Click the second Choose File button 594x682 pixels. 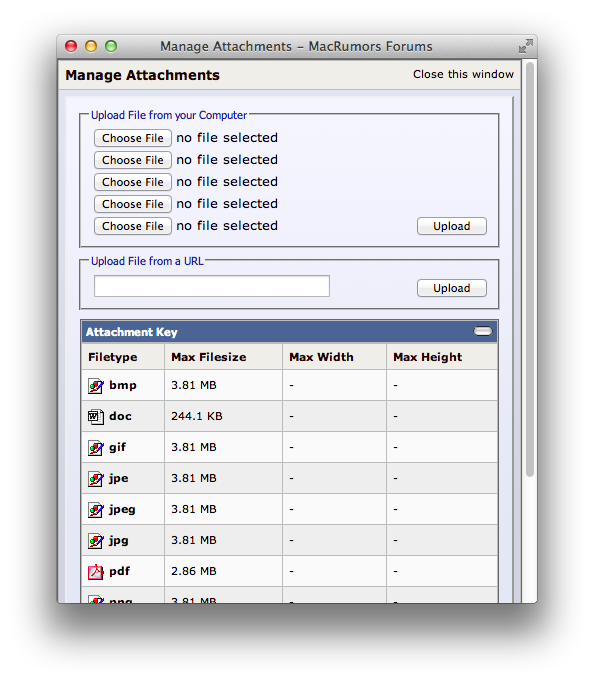tap(133, 160)
